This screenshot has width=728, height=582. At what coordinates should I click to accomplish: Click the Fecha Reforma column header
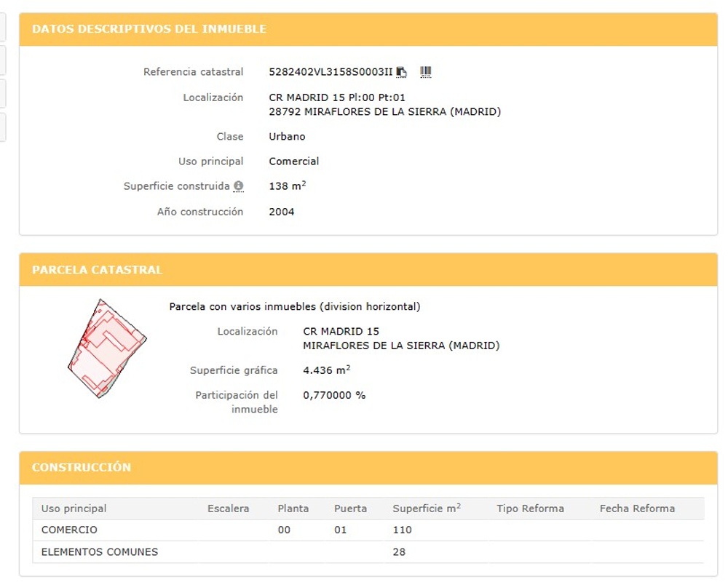pyautogui.click(x=637, y=509)
